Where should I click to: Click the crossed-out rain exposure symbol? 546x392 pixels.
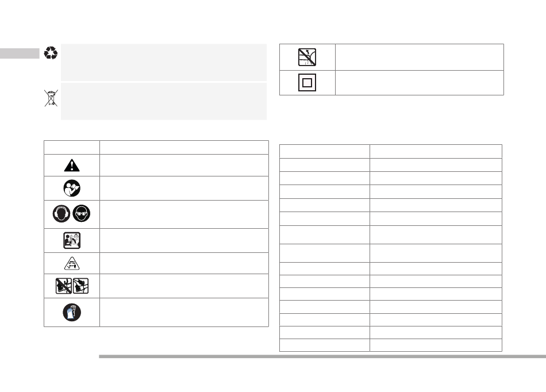(x=307, y=57)
